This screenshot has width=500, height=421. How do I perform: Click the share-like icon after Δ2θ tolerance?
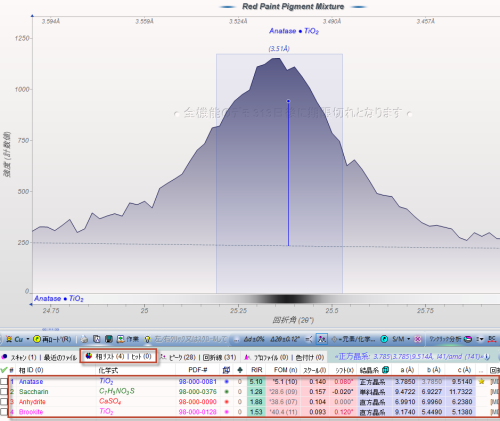309,339
